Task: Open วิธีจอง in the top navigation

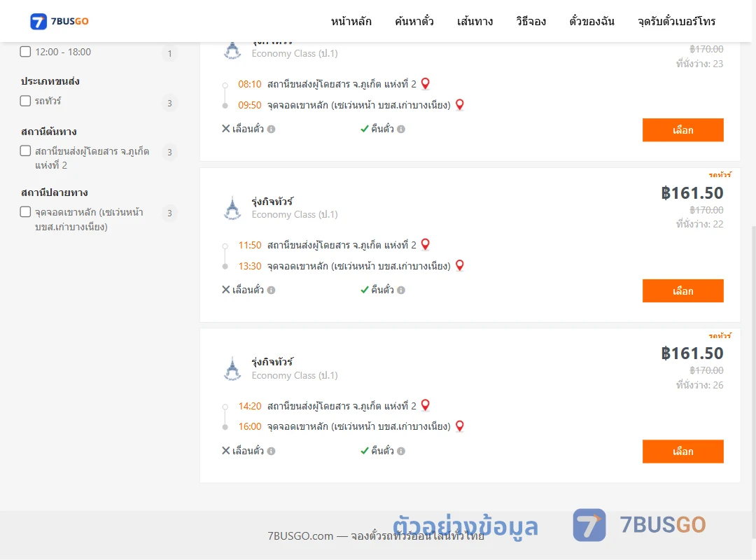Action: pyautogui.click(x=531, y=21)
